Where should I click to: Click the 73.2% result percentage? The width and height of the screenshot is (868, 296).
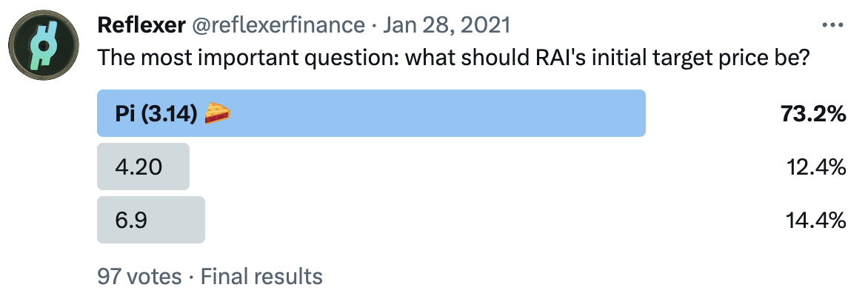tap(812, 114)
